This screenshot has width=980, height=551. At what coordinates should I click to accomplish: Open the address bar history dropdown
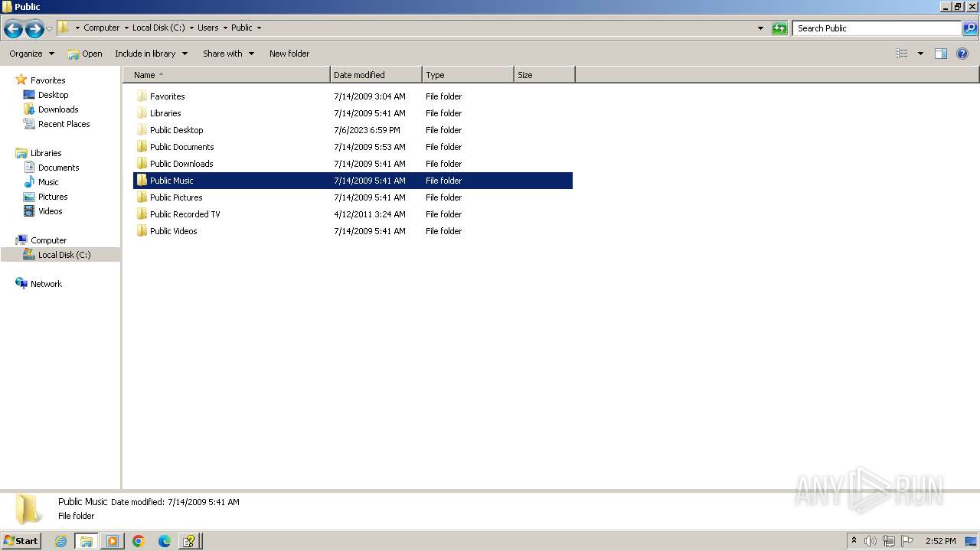pyautogui.click(x=760, y=28)
